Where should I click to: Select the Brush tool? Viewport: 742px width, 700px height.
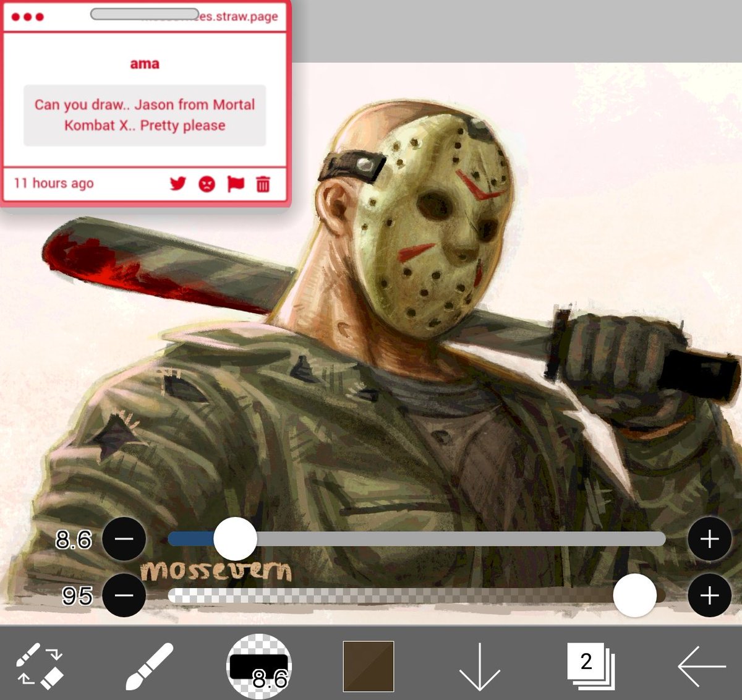pos(149,666)
